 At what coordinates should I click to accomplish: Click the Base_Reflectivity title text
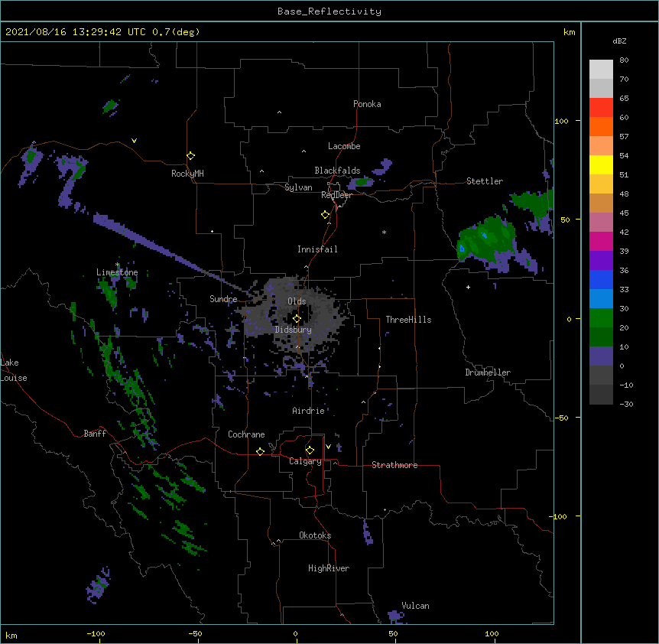point(329,11)
